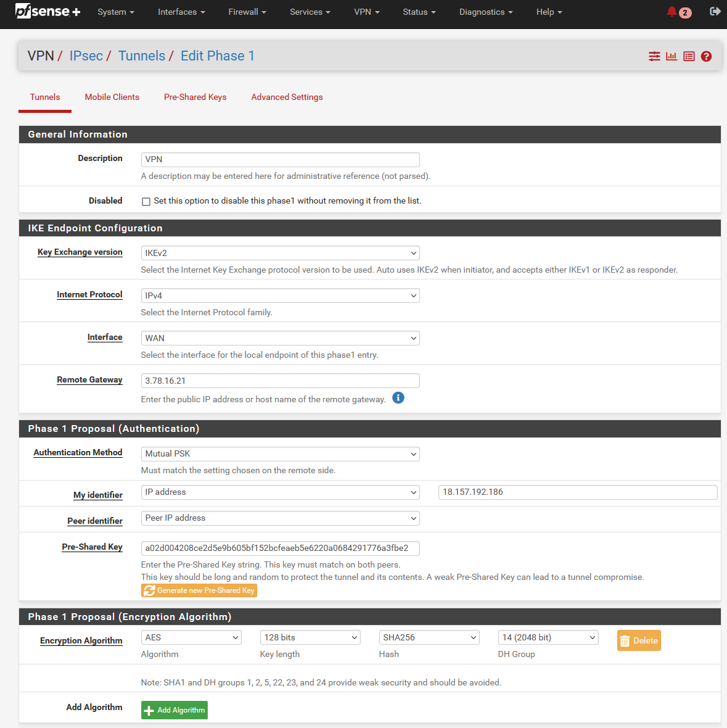Image resolution: width=727 pixels, height=728 pixels.
Task: Delete the AES encryption algorithm row
Action: point(639,640)
